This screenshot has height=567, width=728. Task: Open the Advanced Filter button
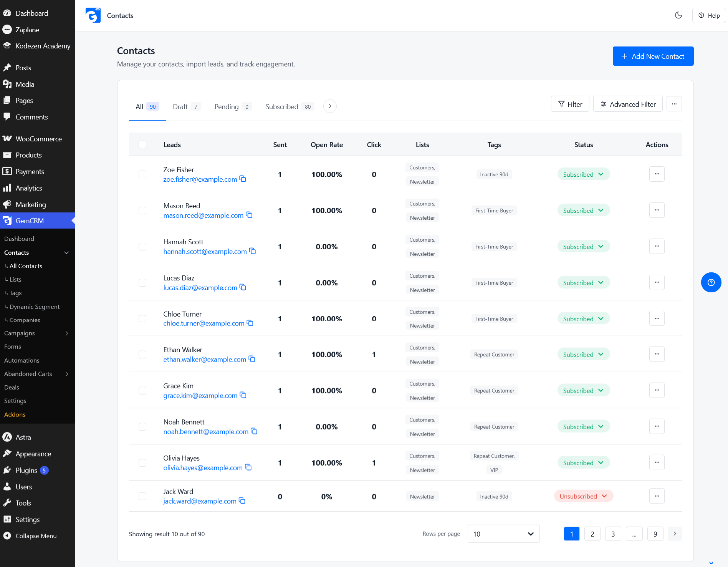coord(627,104)
